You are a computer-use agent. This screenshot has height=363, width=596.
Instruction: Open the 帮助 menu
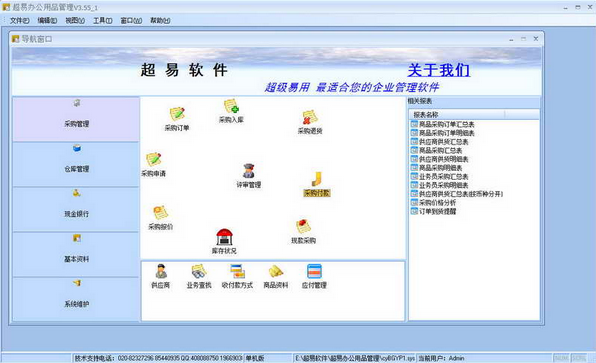tap(160, 21)
